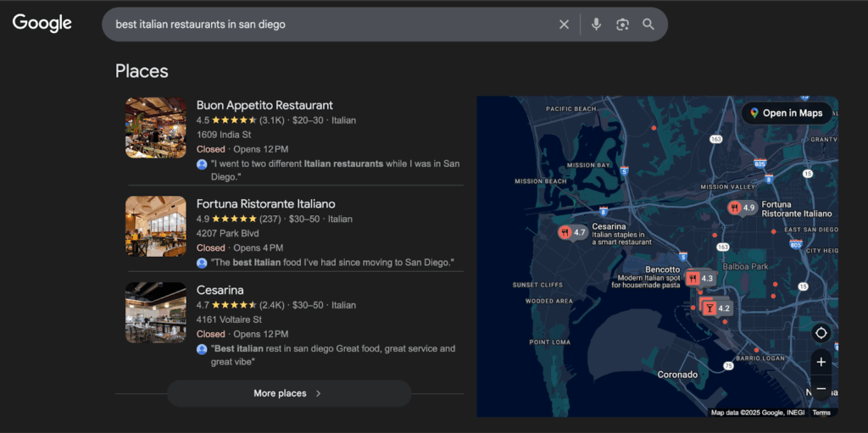The height and width of the screenshot is (433, 868).
Task: Select the Bencotto 4.3 map pin
Action: tap(701, 278)
